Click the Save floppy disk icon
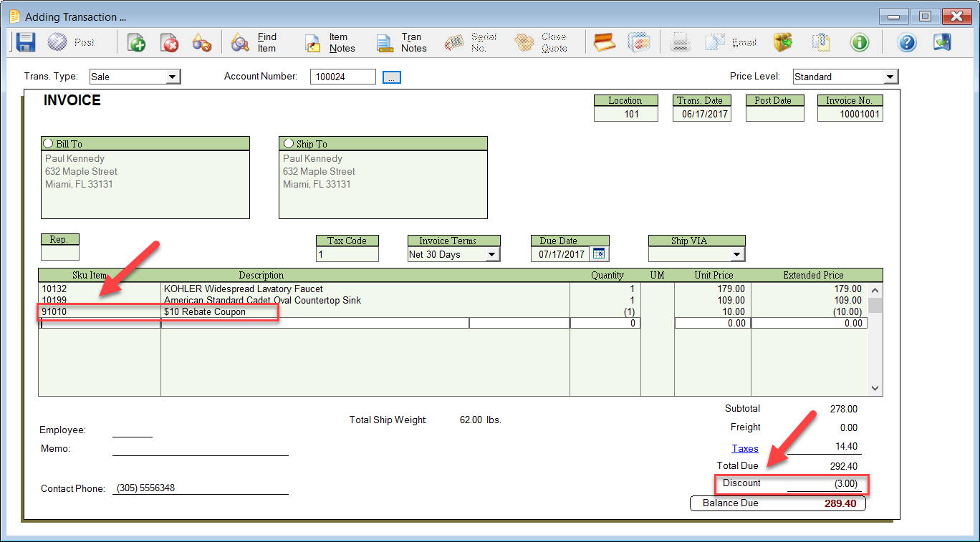The width and height of the screenshot is (980, 542). tap(26, 42)
